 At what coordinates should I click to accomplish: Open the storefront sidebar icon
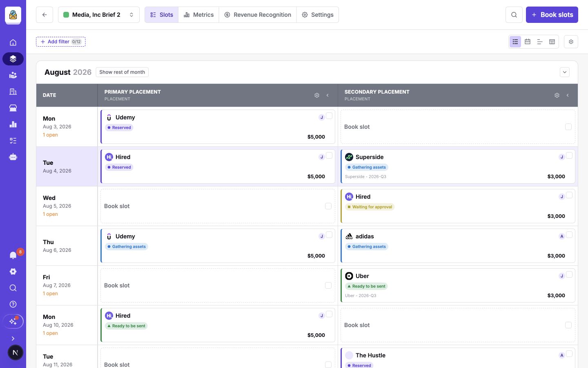(x=13, y=108)
